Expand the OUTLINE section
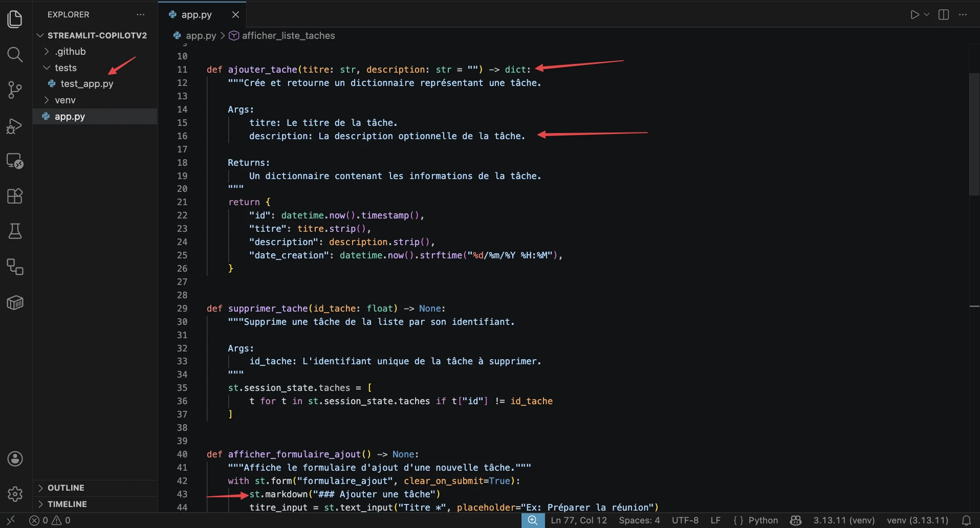The image size is (980, 528). click(66, 488)
